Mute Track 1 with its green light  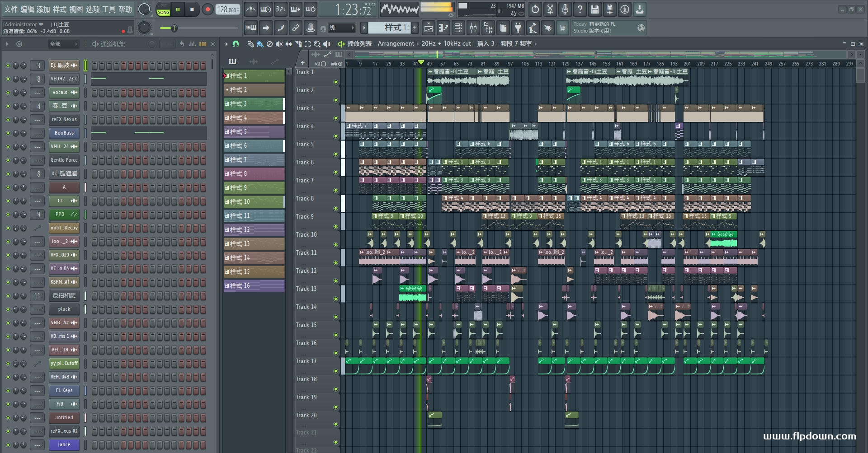(335, 82)
